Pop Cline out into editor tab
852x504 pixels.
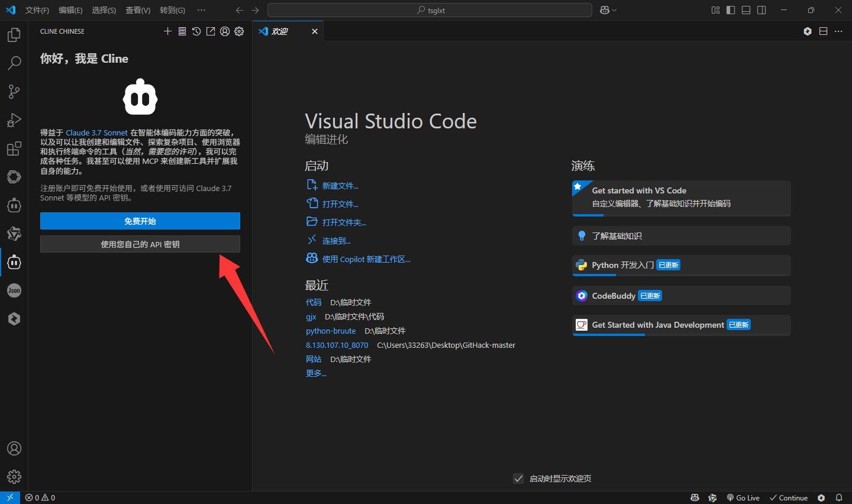pos(211,31)
